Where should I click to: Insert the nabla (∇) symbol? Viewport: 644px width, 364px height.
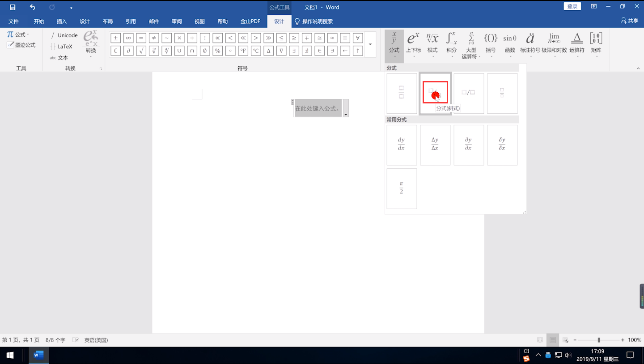point(281,51)
